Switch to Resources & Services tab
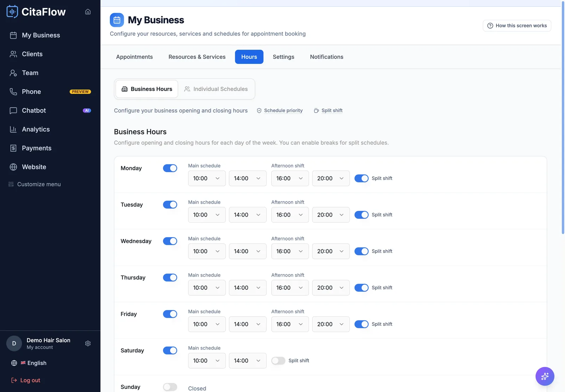 coord(197,57)
